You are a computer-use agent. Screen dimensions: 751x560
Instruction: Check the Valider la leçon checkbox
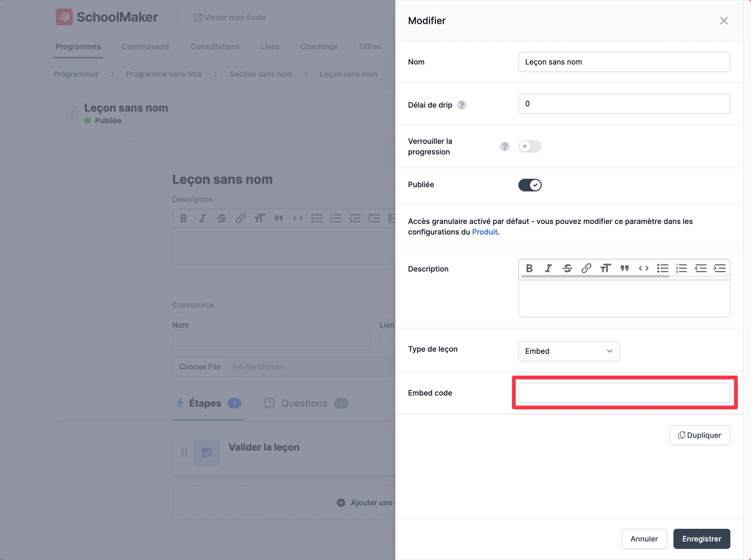(x=207, y=453)
